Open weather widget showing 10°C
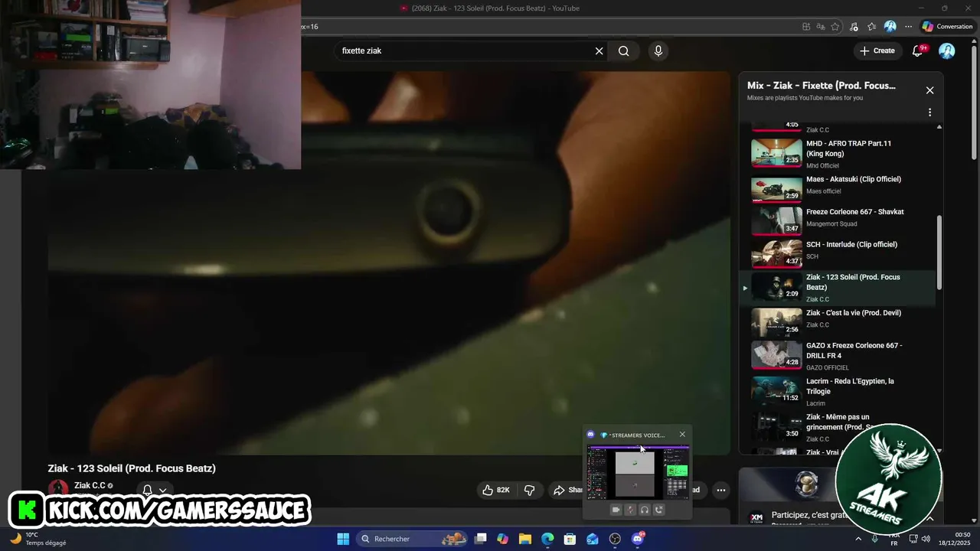980x551 pixels. 39,539
